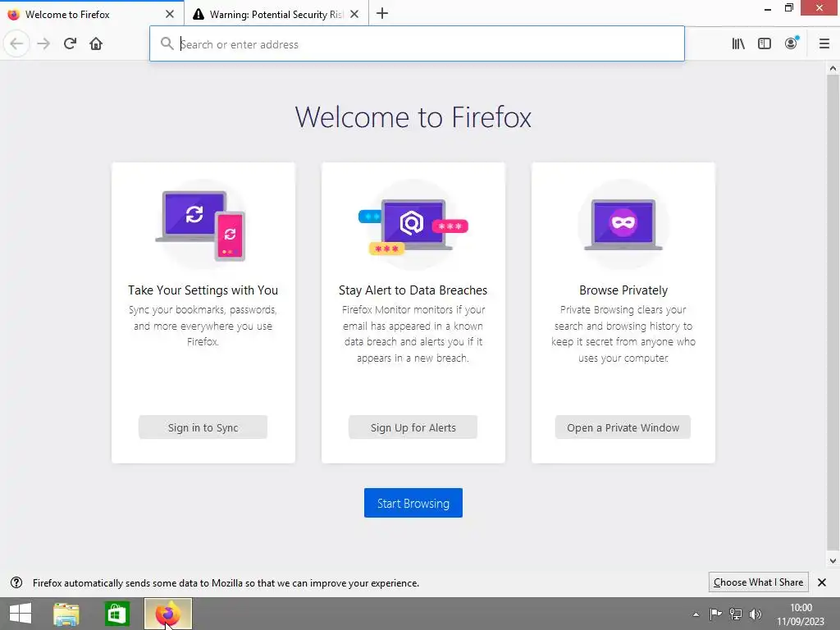Click the Take Your Settings with You title
Screen dimensions: 840x630
coord(203,290)
